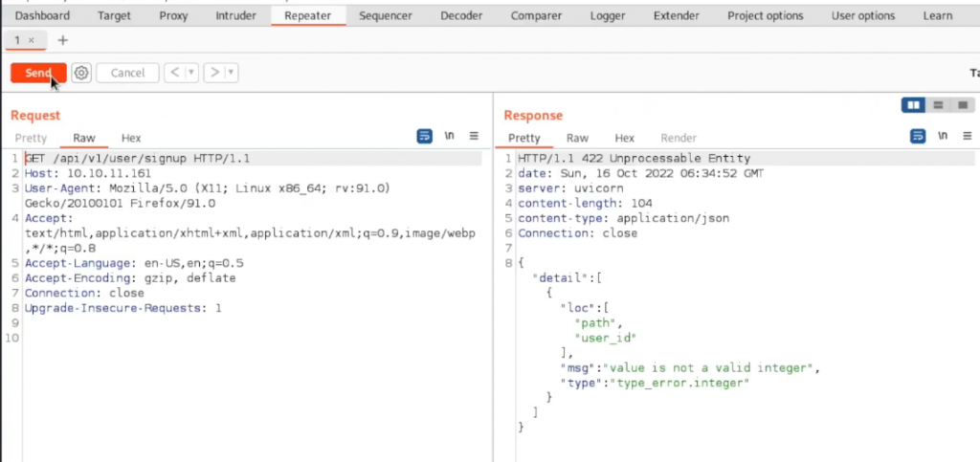The height and width of the screenshot is (462, 980).
Task: Toggle word wrap in the Response panel
Action: point(918,137)
